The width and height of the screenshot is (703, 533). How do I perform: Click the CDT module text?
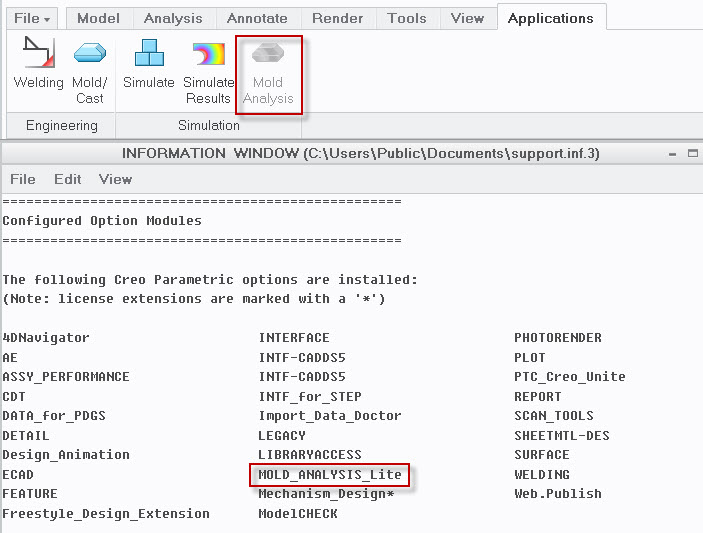(14, 397)
